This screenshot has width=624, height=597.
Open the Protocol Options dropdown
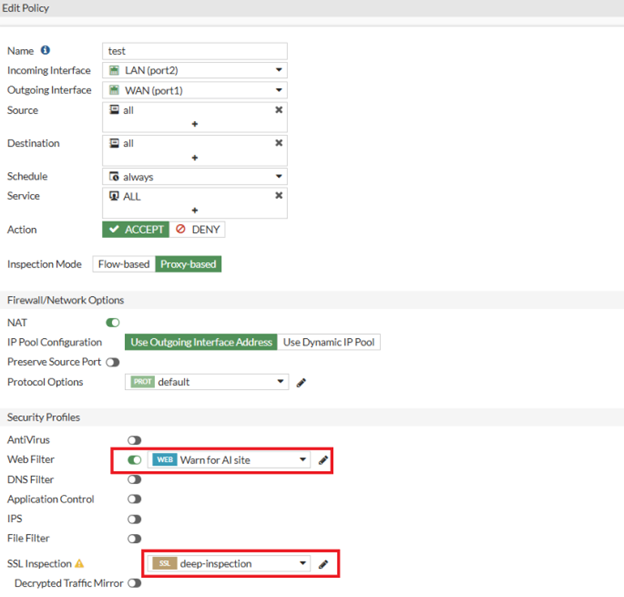pyautogui.click(x=207, y=382)
